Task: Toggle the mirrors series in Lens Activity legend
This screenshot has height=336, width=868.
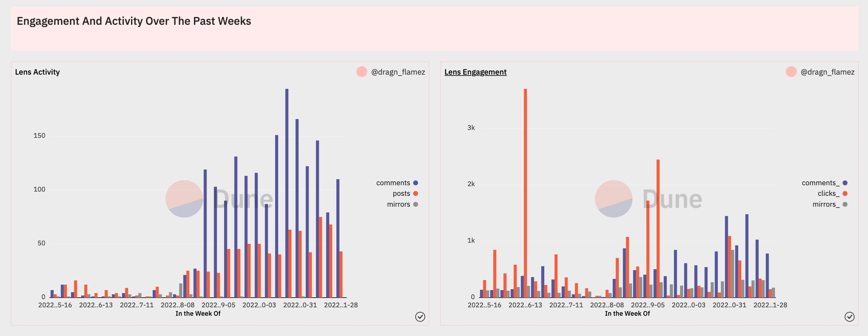Action: tap(402, 204)
